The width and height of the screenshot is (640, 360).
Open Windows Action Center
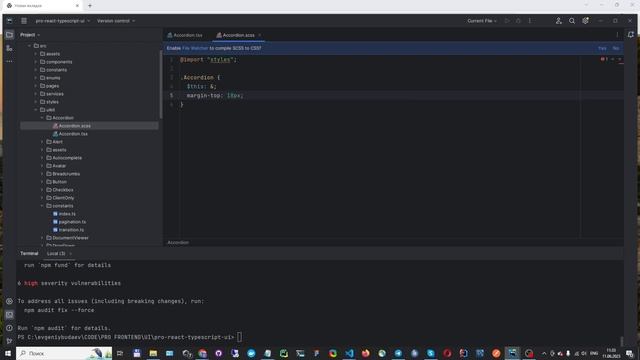point(630,353)
